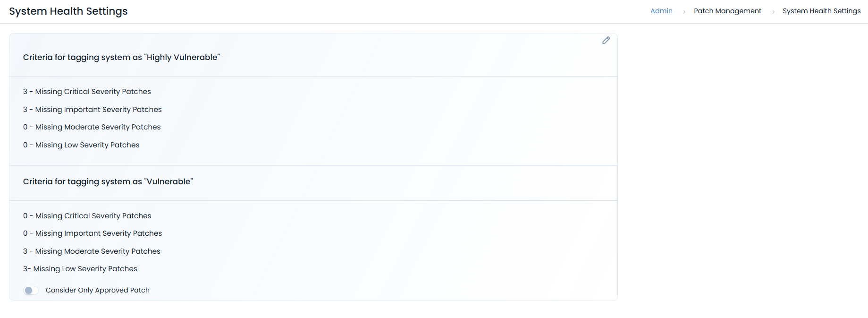Select Missing Critical Severity Patches under Highly Vulnerable
The width and height of the screenshot is (868, 318).
click(x=87, y=91)
